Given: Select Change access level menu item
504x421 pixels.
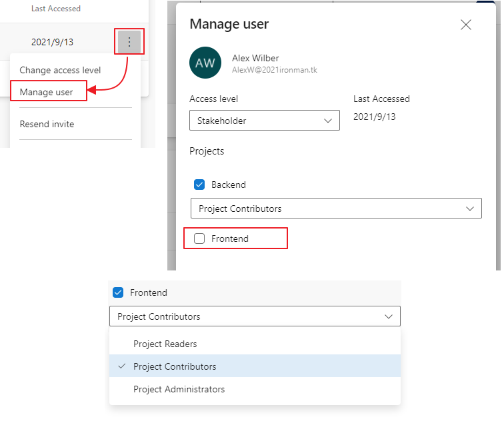Looking at the screenshot, I should (x=60, y=70).
